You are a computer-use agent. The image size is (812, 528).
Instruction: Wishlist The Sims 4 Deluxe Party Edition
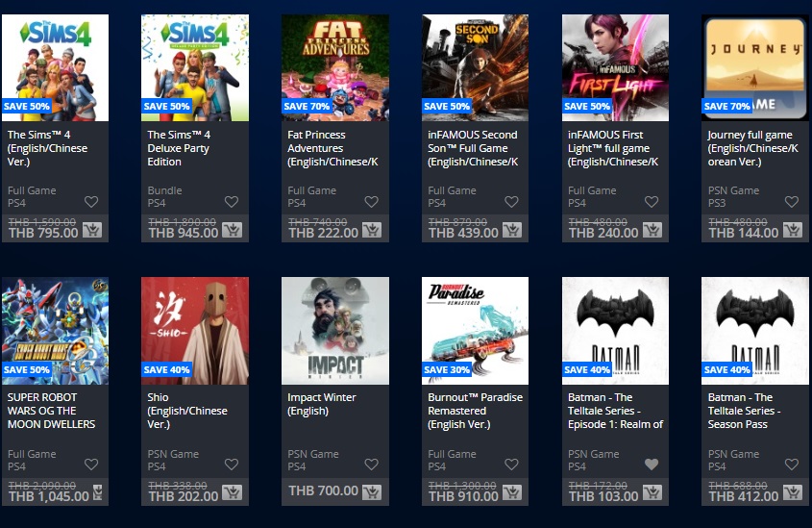click(232, 202)
